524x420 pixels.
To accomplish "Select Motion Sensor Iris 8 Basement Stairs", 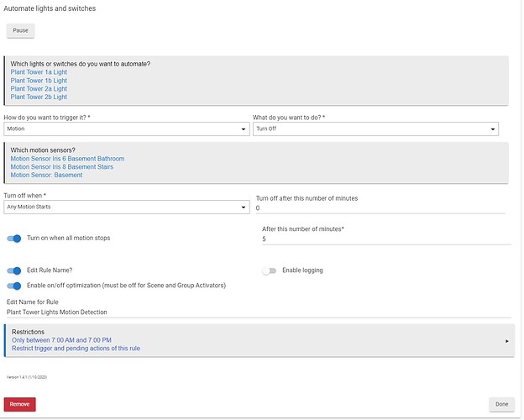I will 61,167.
